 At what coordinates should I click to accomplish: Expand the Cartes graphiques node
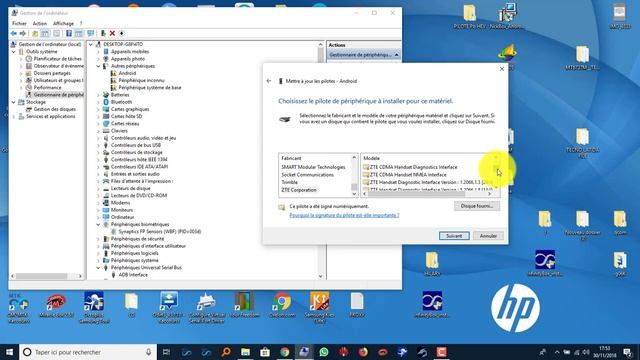pyautogui.click(x=98, y=109)
